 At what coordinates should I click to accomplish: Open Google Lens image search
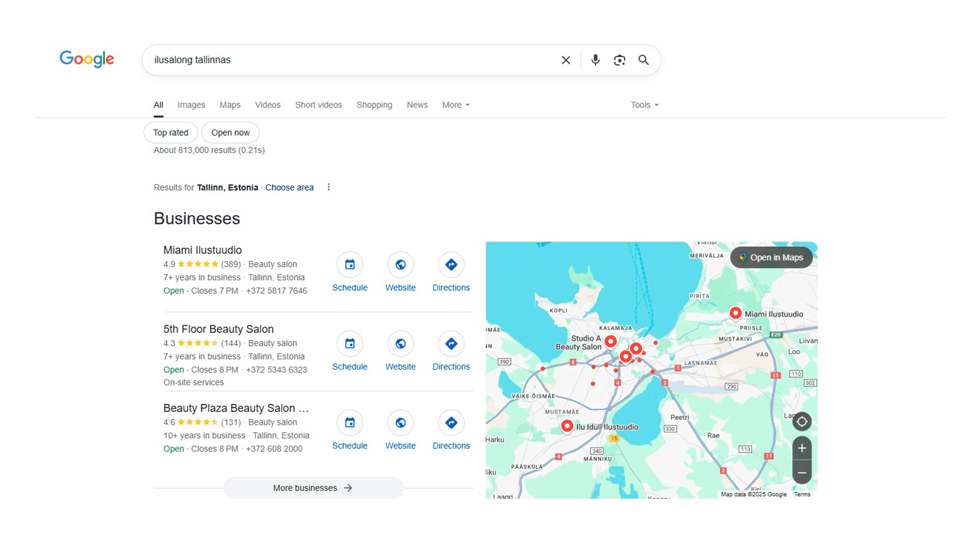(x=619, y=60)
